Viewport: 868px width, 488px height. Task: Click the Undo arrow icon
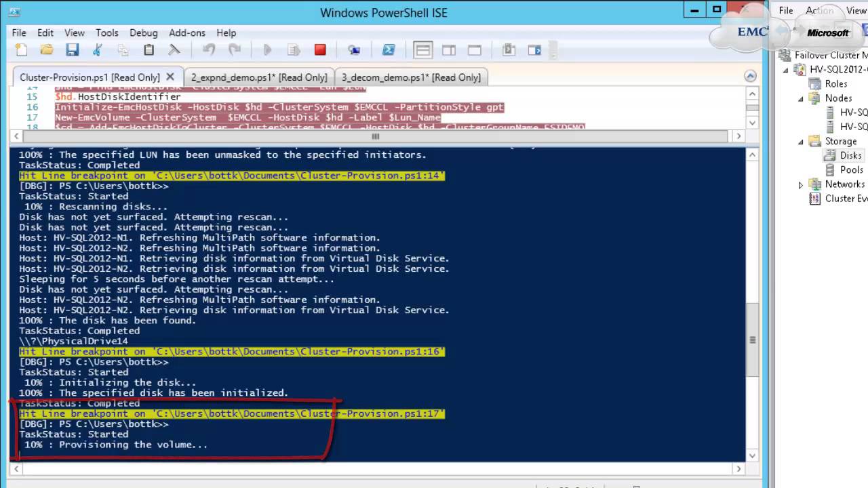coord(209,50)
